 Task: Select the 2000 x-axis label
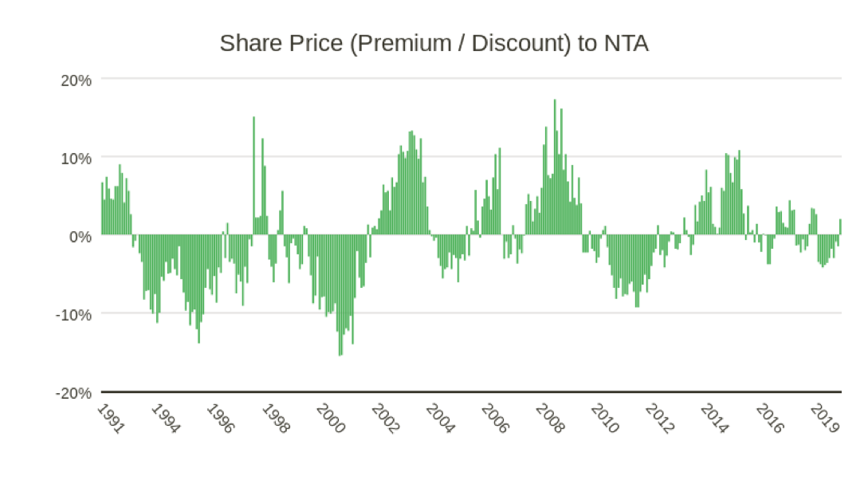[x=330, y=419]
